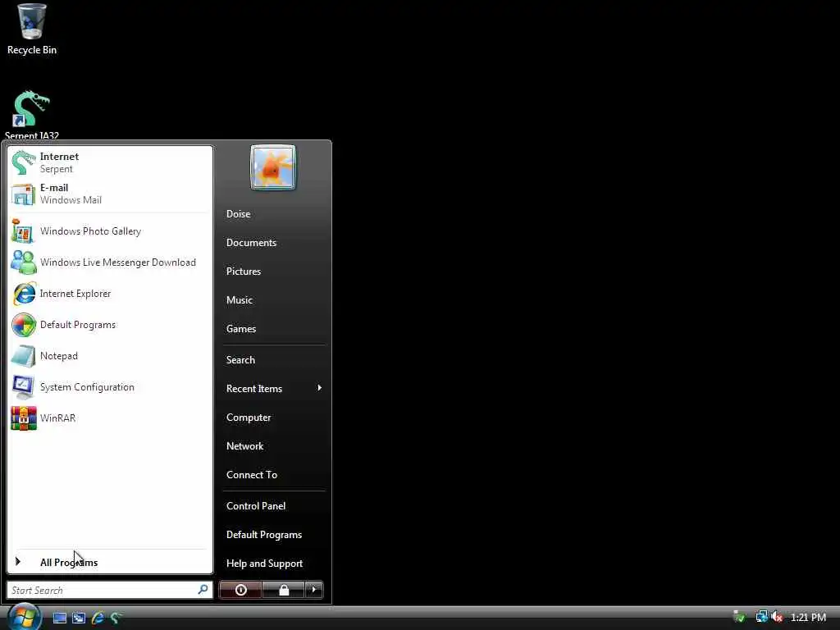Screen dimensions: 840x630
Task: Click the Windows Mail E-mail icon
Action: [24, 194]
